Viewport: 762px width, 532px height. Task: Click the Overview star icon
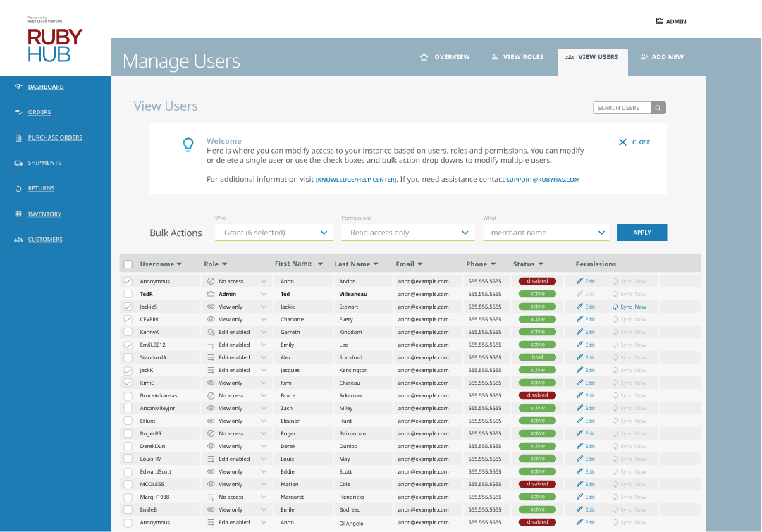pyautogui.click(x=424, y=57)
